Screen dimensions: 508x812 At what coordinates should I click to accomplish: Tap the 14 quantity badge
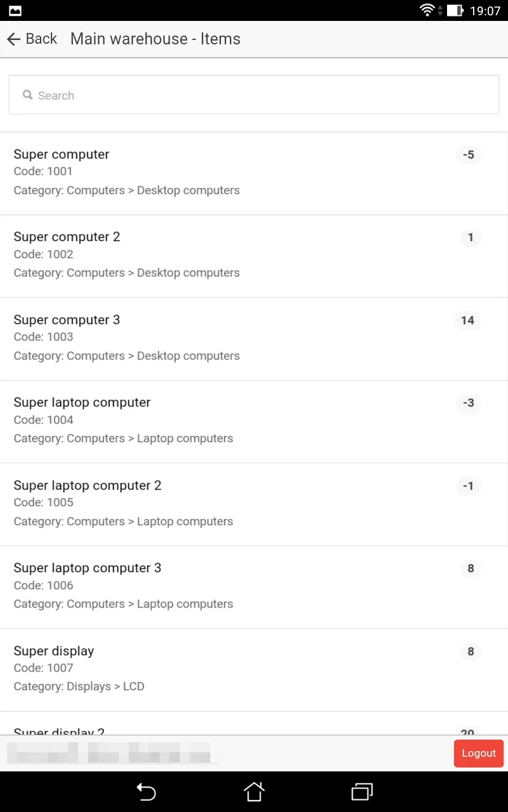coord(467,320)
